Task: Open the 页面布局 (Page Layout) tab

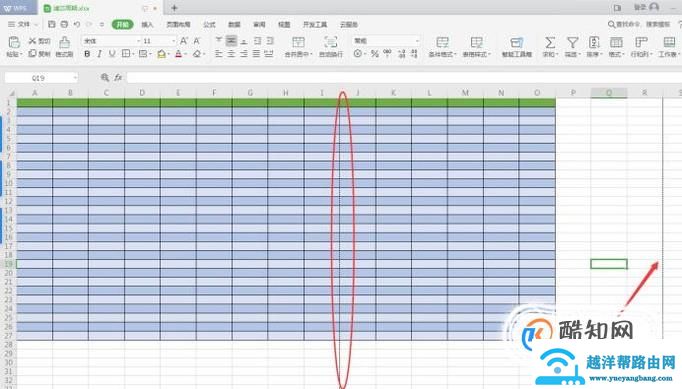Action: pos(178,24)
